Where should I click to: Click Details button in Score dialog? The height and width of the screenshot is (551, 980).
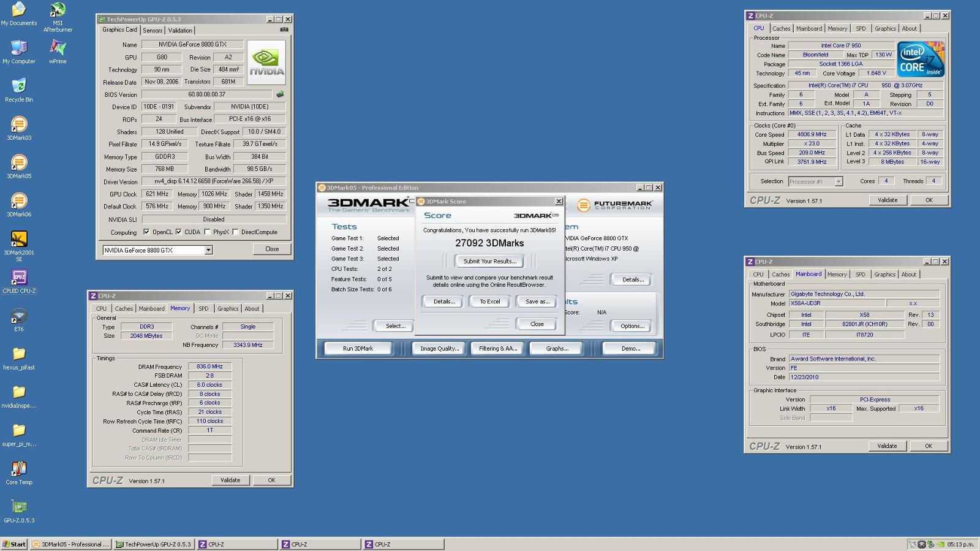pos(444,302)
